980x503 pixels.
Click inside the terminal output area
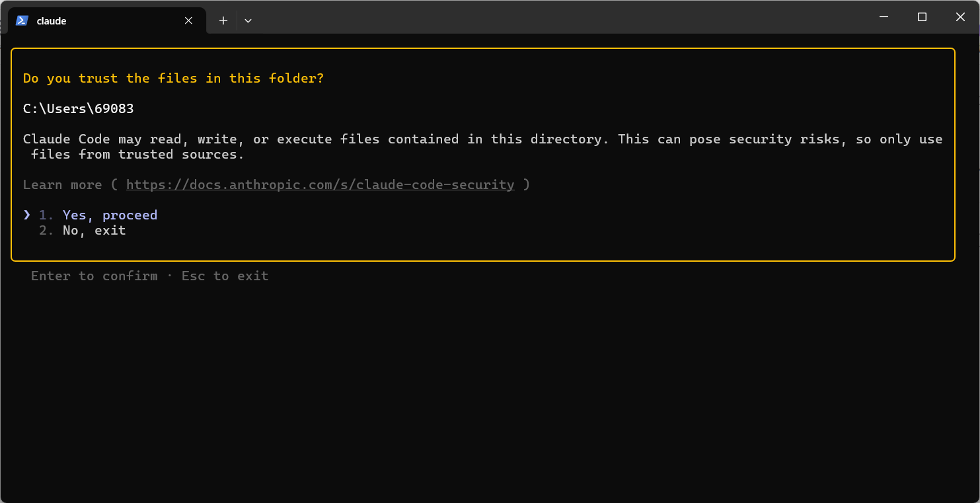click(x=463, y=383)
